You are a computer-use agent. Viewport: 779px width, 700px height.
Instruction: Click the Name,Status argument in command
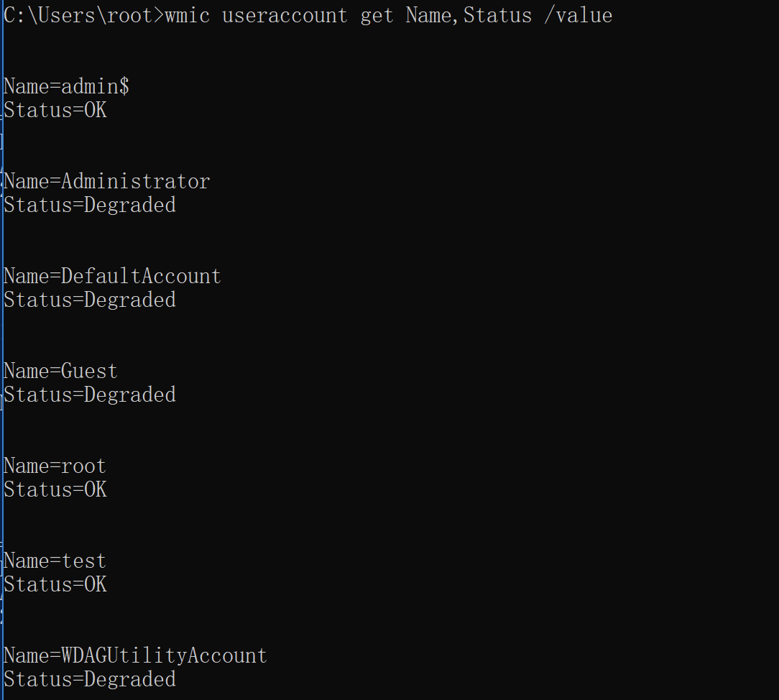tap(469, 15)
